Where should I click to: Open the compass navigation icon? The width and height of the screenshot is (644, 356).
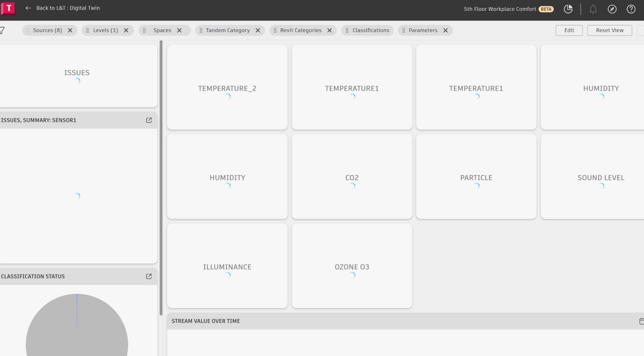coord(612,9)
